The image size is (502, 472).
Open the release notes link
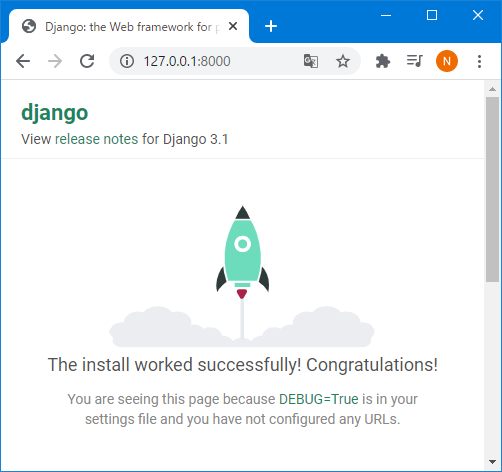tap(96, 139)
